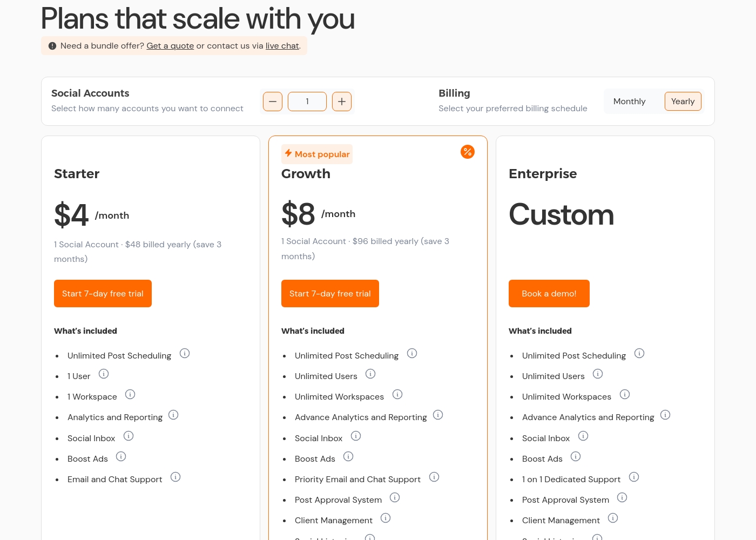756x540 pixels.
Task: Show info for Growth Advance Analytics and Reporting
Action: point(438,415)
